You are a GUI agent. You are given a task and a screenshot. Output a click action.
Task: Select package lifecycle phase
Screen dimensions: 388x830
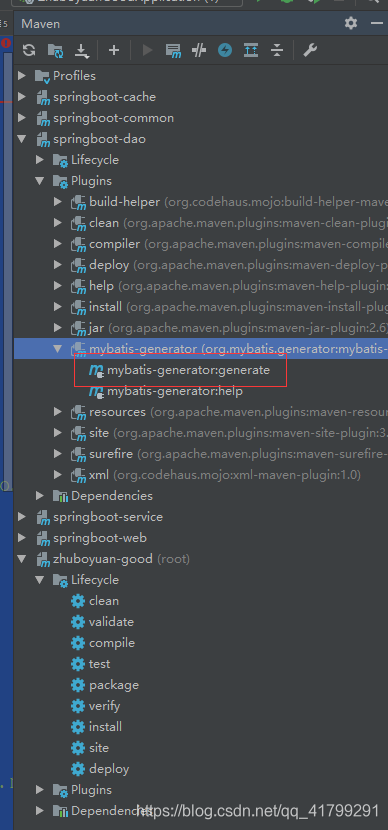[x=114, y=685]
